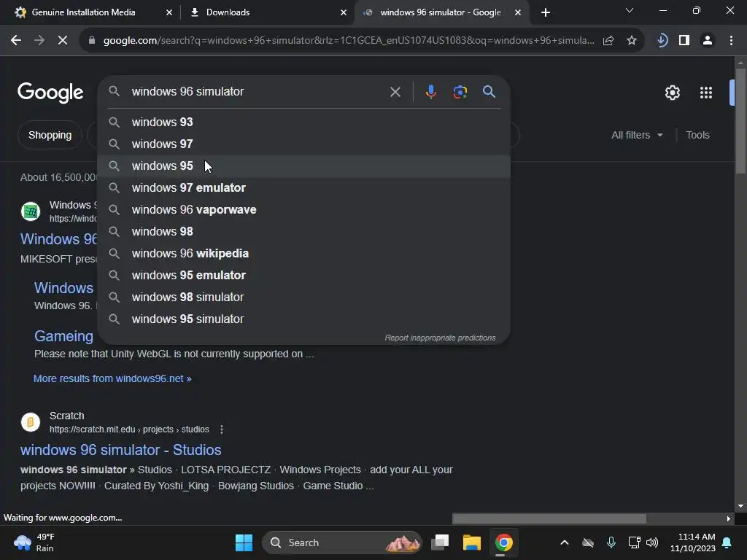
Task: Pick suggestion windows 97 emulator
Action: [304, 188]
